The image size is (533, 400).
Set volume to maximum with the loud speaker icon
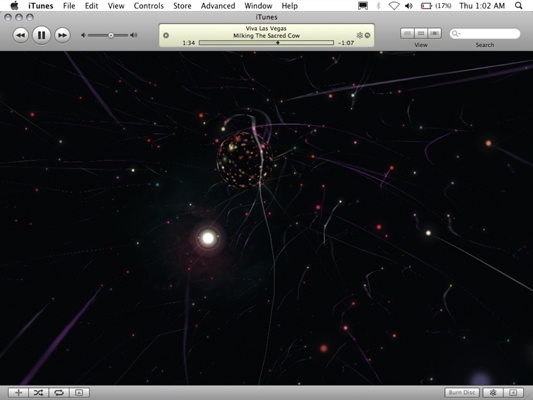tap(134, 35)
